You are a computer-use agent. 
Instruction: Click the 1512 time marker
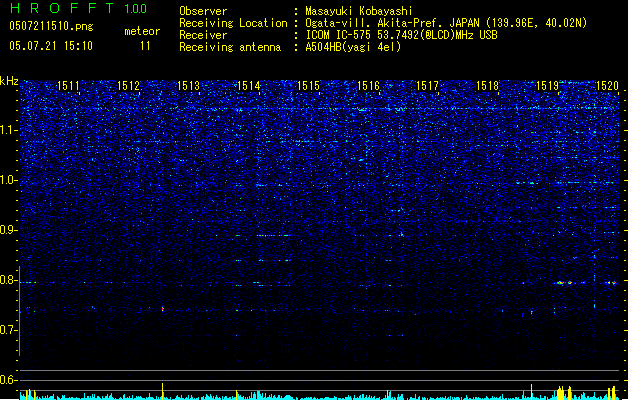128,86
